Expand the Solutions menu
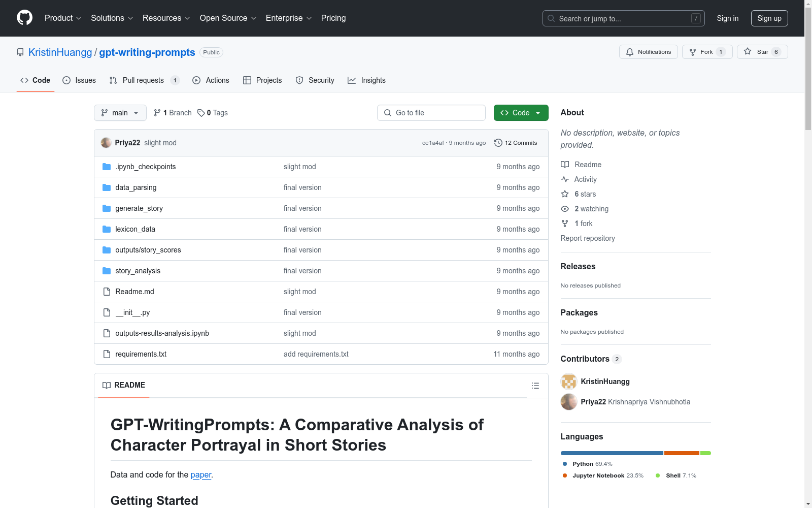 (112, 18)
